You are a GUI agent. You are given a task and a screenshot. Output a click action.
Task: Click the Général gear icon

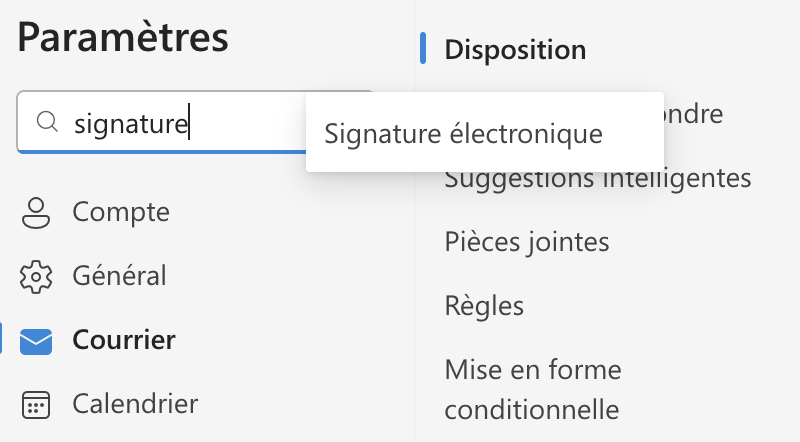tap(36, 275)
